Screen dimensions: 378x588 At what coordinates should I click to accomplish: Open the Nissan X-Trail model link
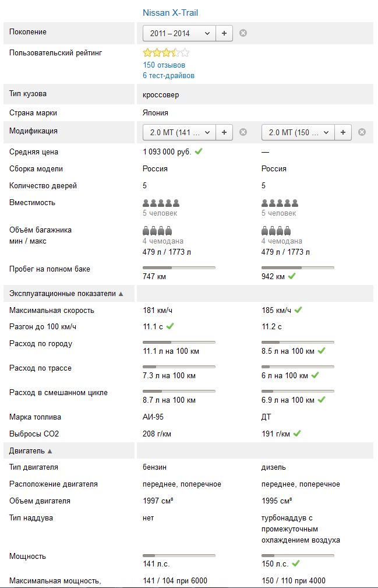coord(171,13)
